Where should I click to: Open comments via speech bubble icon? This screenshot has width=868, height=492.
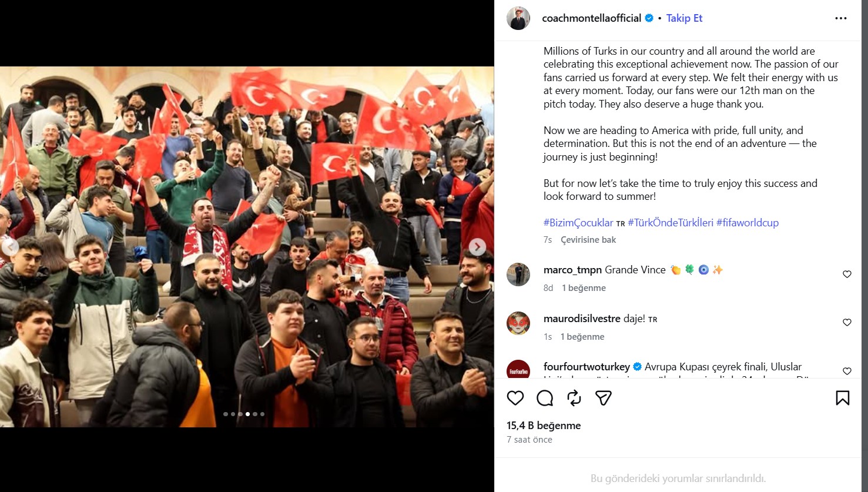click(545, 398)
